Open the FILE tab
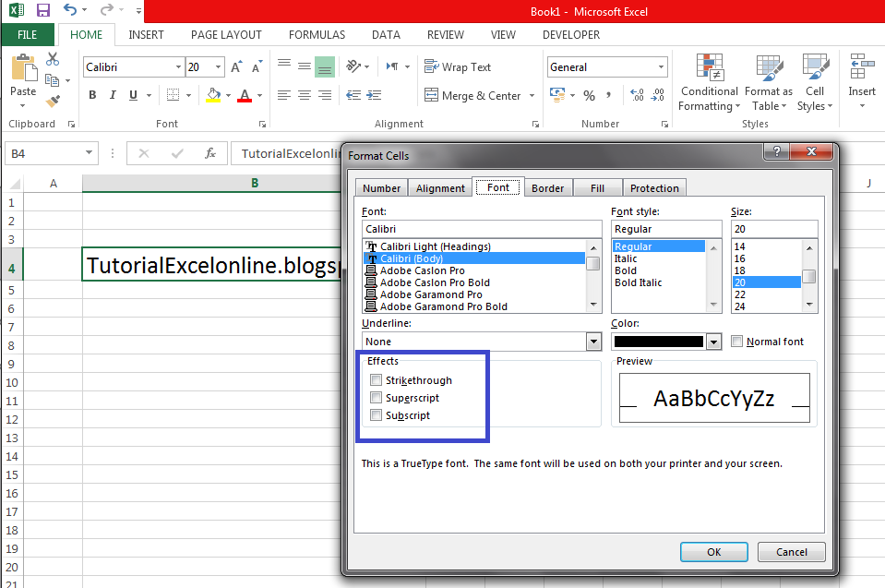The image size is (885, 588). 27,34
